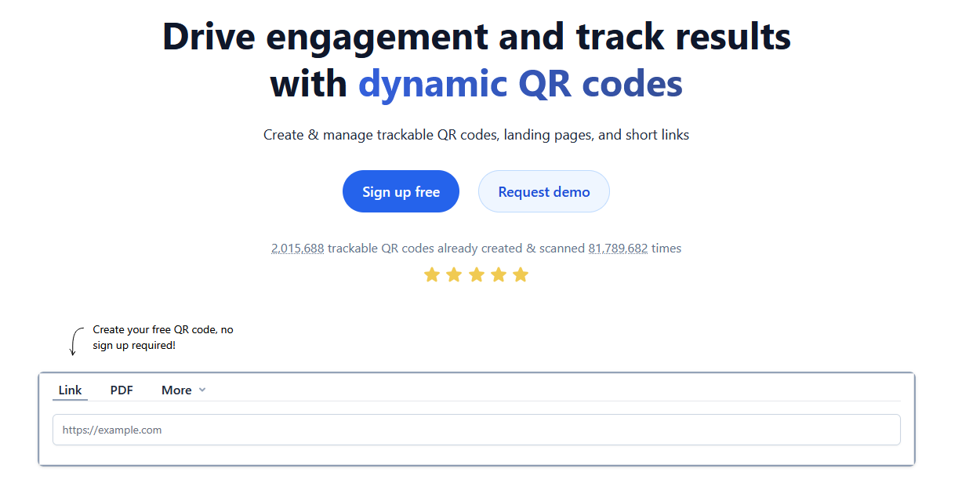
Task: Select the Link tab
Action: point(71,390)
